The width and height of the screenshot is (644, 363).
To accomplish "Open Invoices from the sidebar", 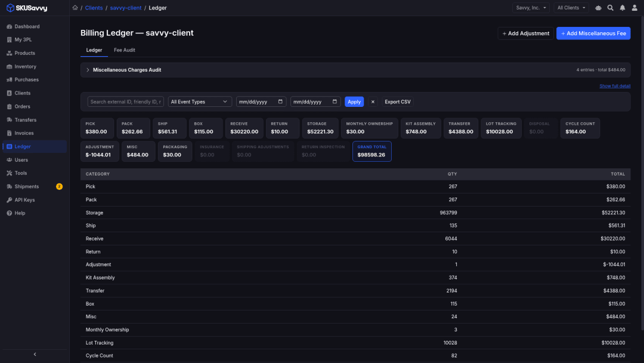I will click(35, 133).
